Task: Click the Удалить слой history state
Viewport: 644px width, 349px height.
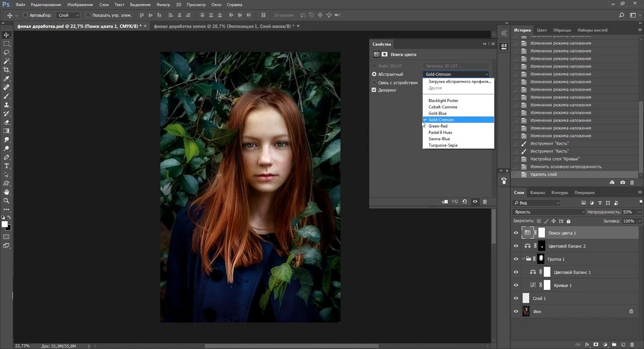Action: 575,175
